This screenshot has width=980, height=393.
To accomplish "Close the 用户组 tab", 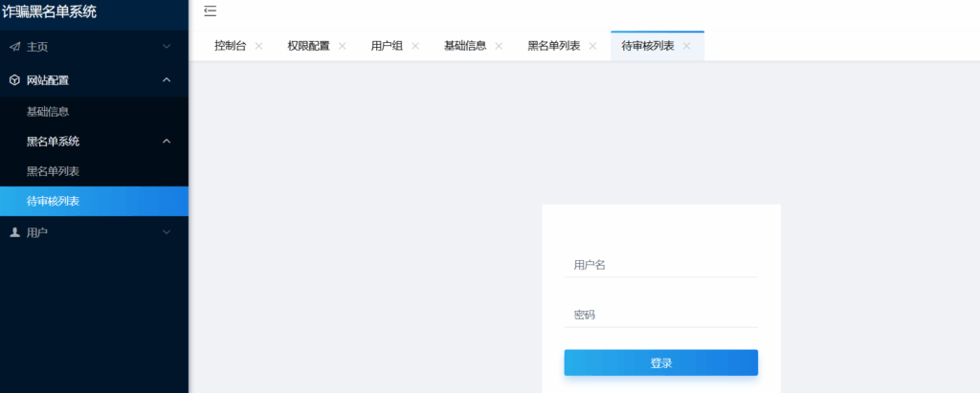I will (x=415, y=46).
